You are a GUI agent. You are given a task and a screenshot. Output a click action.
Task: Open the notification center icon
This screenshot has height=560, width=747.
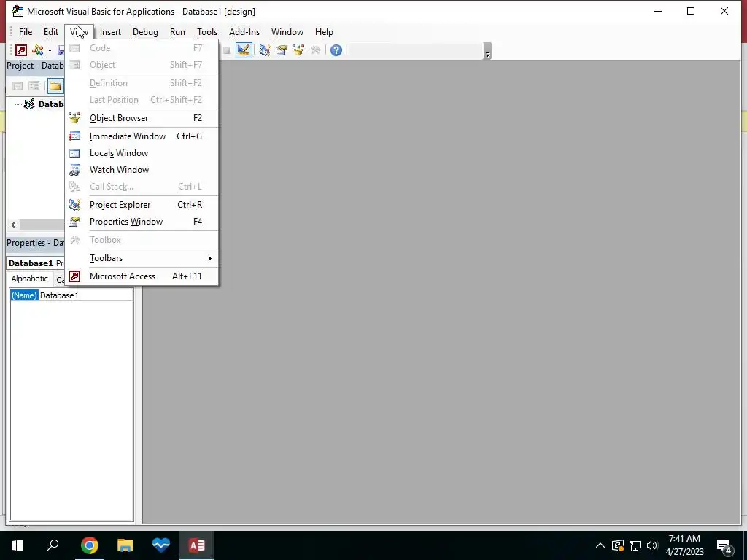tap(724, 546)
